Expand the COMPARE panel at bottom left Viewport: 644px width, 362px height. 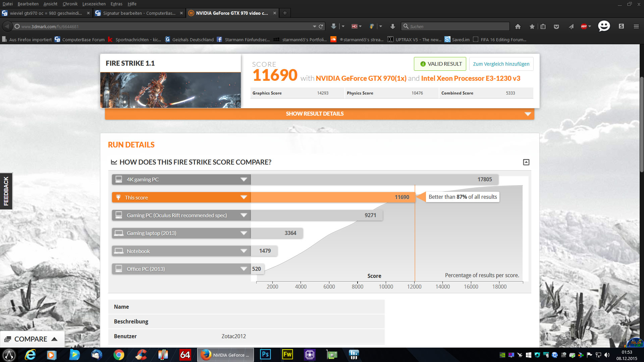coord(31,339)
